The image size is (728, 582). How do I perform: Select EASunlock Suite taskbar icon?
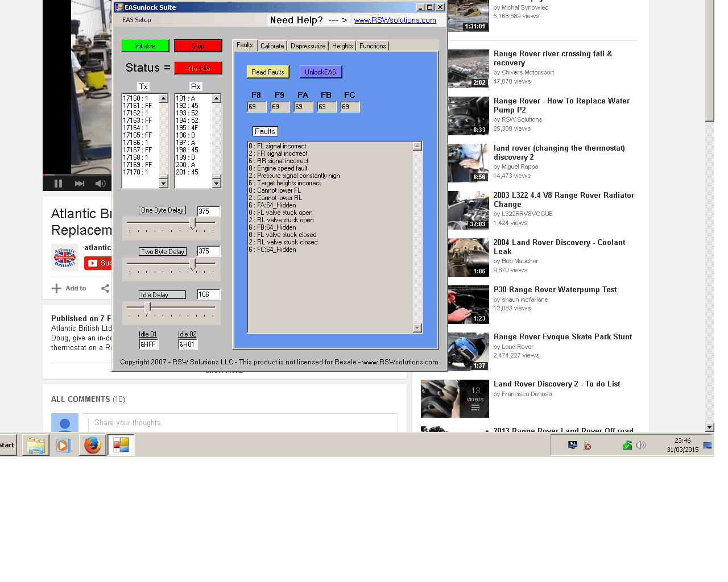[121, 445]
